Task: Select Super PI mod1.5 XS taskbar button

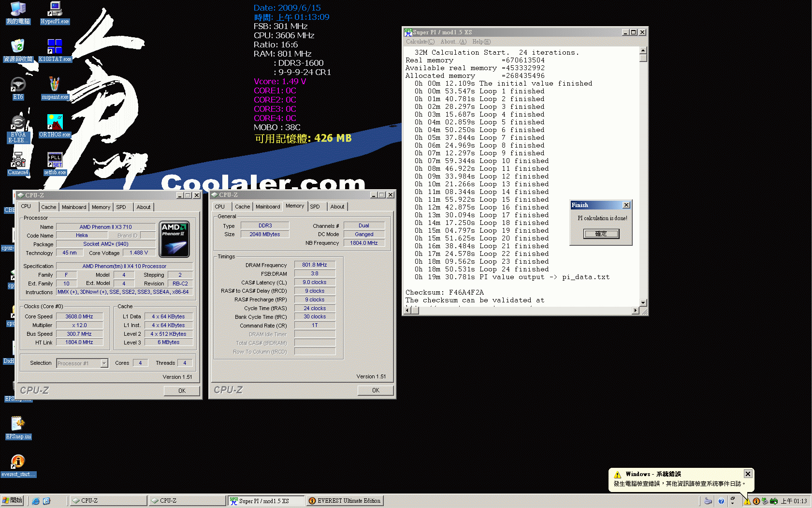Action: click(266, 501)
